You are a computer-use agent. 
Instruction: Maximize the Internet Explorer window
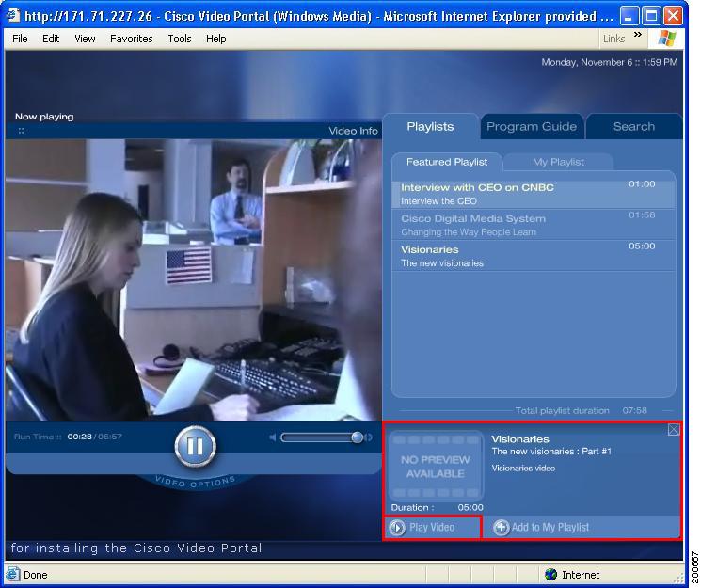[x=651, y=17]
